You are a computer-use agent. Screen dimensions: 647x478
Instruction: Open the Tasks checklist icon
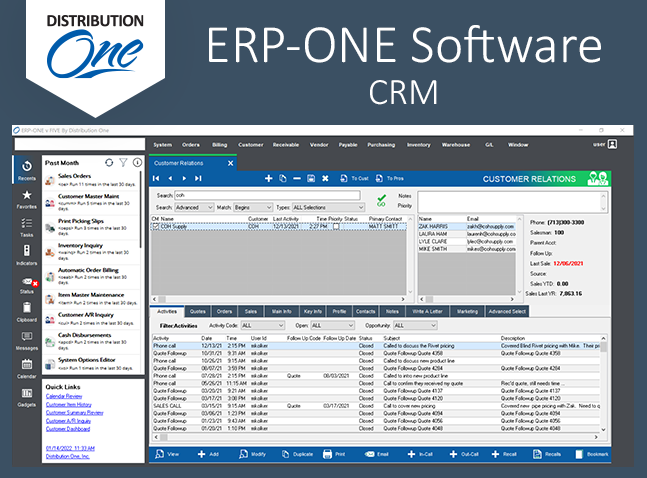point(27,227)
